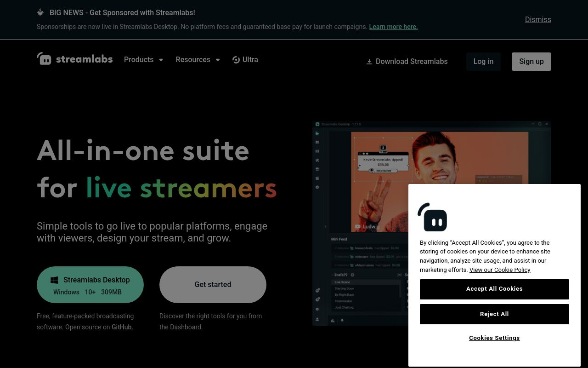Open Cookies Settings
588x368 pixels.
(494, 338)
